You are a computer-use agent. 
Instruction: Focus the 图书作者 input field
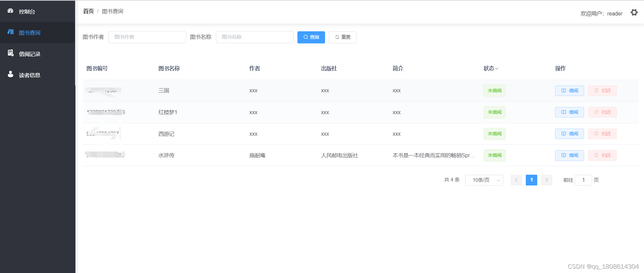point(147,37)
